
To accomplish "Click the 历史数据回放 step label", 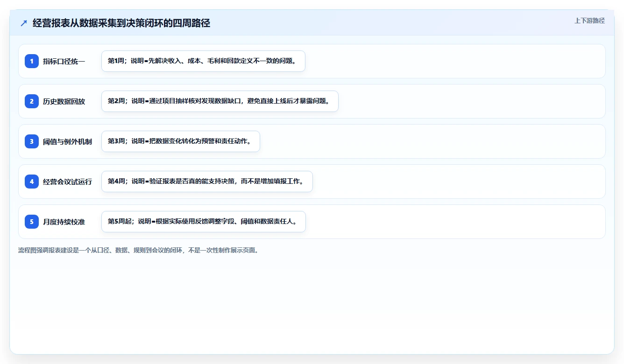I will coord(64,101).
